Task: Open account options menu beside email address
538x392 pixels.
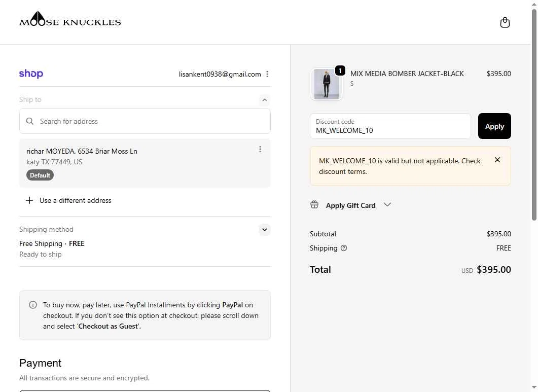Action: coord(267,74)
